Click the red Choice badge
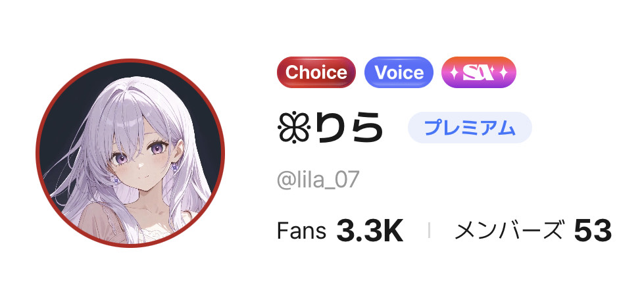 coord(316,72)
